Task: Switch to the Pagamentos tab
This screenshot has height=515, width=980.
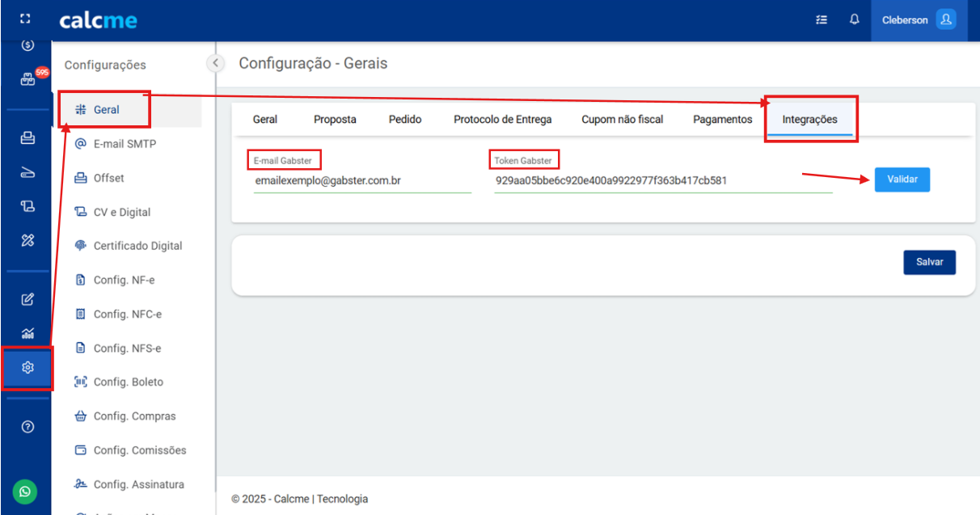Action: 722,120
